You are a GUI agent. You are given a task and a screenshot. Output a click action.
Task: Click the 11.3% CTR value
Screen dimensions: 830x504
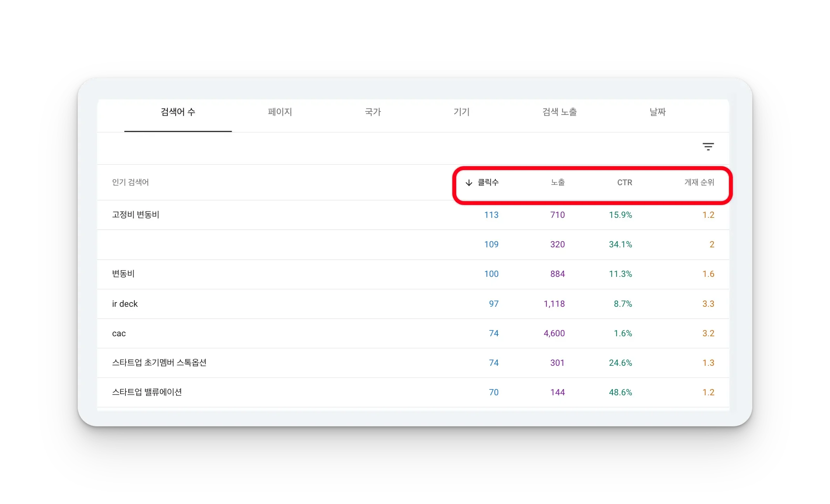tap(620, 274)
